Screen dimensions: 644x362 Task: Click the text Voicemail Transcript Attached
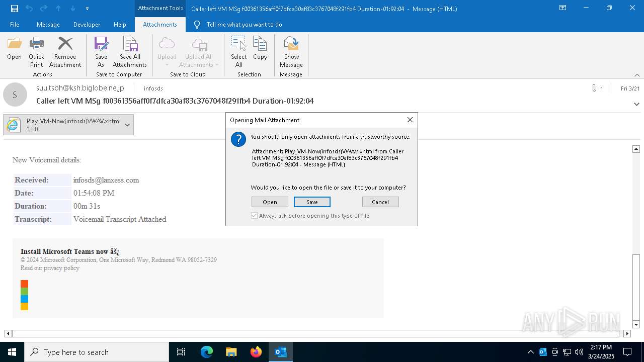pyautogui.click(x=120, y=219)
